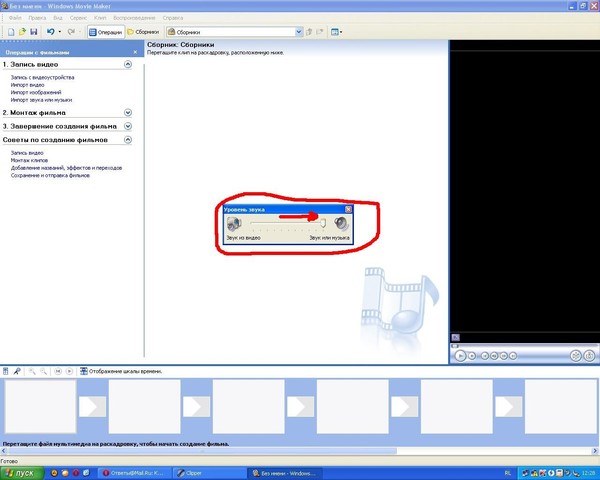Open the Файл menu

15,18
